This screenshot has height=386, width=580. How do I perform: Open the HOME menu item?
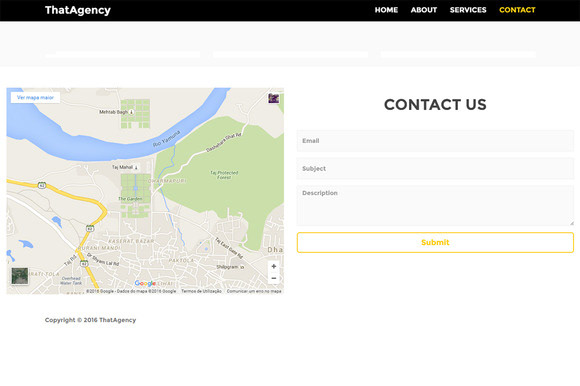[x=386, y=10]
